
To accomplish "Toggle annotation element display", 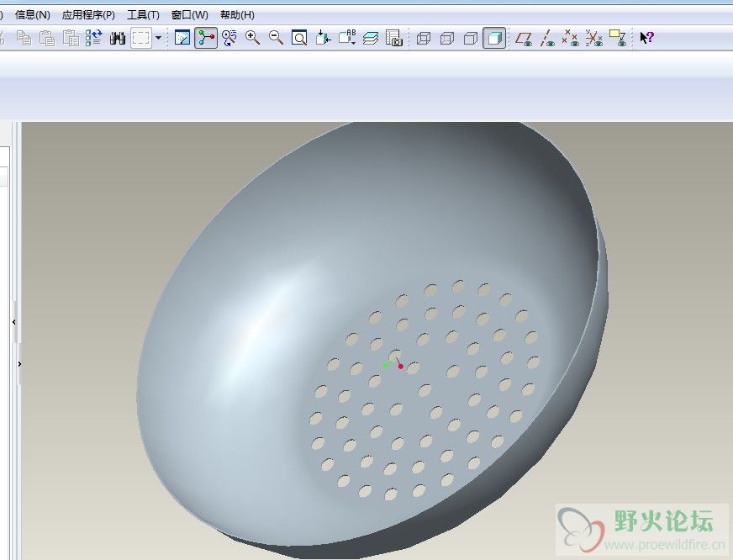I will [x=618, y=38].
